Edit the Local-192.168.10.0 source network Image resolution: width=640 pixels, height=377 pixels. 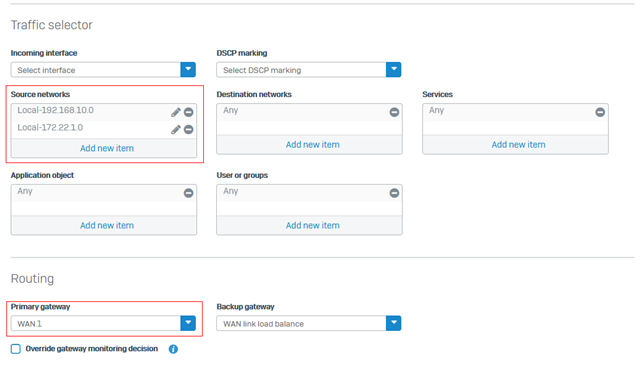(176, 112)
